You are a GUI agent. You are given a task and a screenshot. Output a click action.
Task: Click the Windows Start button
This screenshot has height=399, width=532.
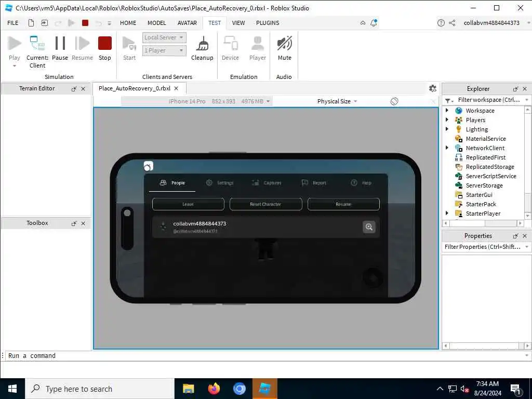coord(12,389)
